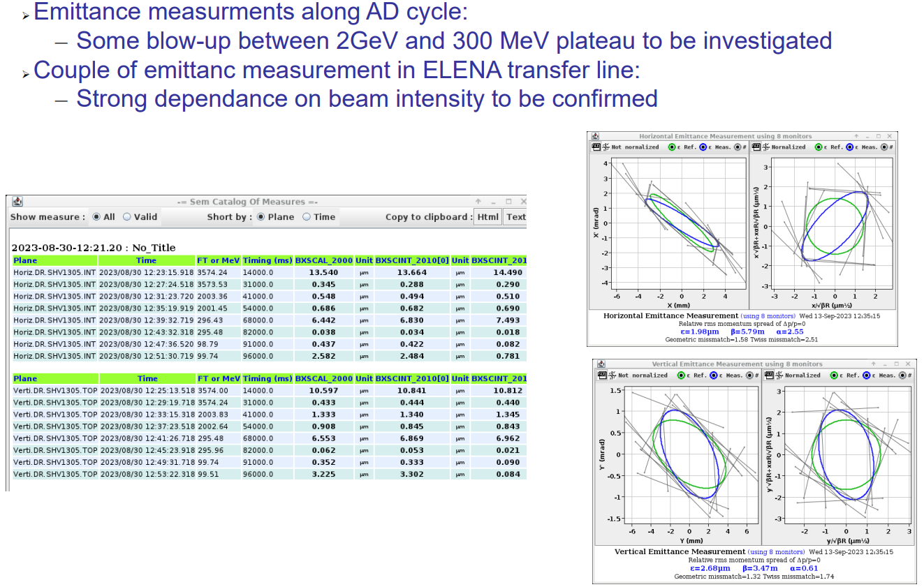Screen dimensions: 924x587
Task: Click timestamp '2023/08/30 12:23:15.918' in the catalog
Action: tap(147, 272)
